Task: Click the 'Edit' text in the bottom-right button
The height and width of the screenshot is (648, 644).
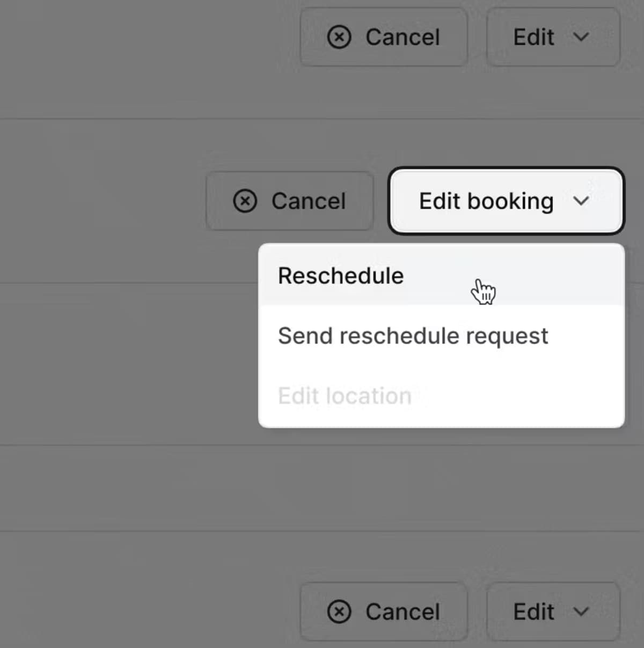Action: pos(533,612)
